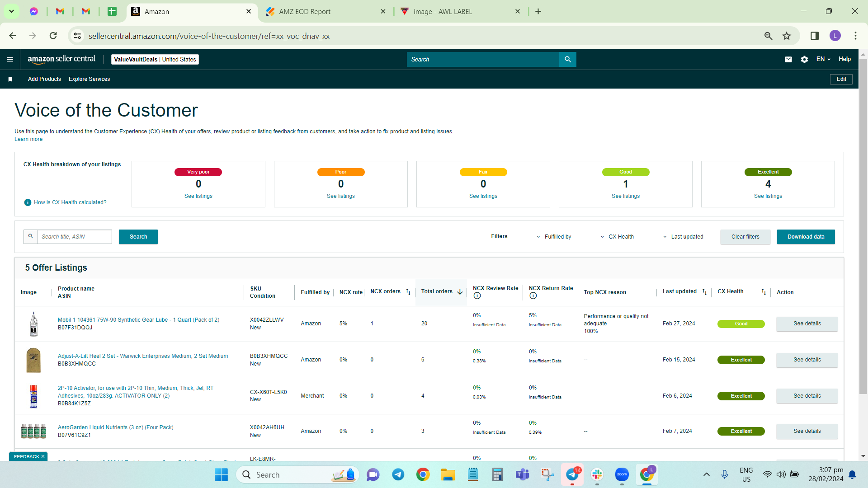Go back with the browser back arrow

coord(13,36)
